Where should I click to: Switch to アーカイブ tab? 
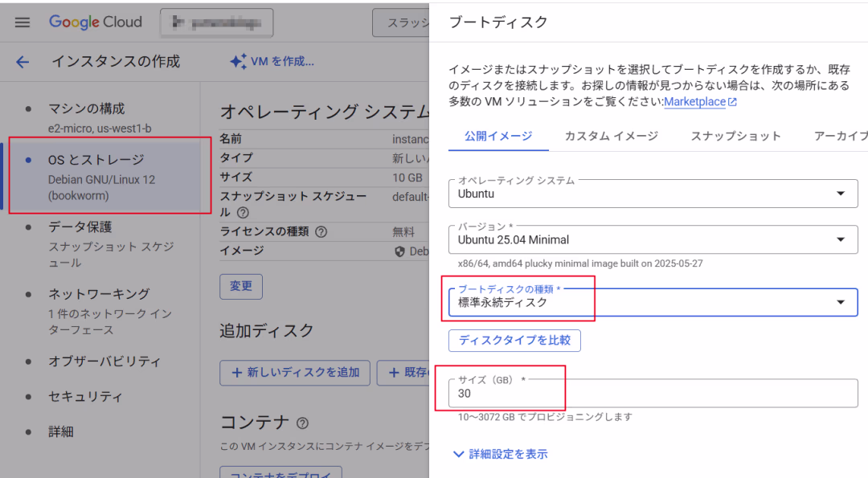click(x=841, y=136)
